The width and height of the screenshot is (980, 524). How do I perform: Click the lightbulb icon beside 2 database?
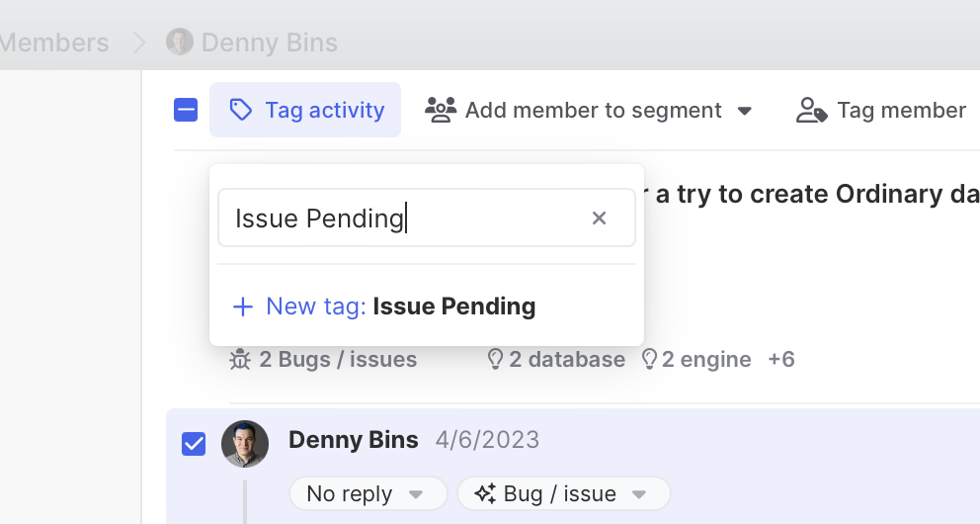496,360
